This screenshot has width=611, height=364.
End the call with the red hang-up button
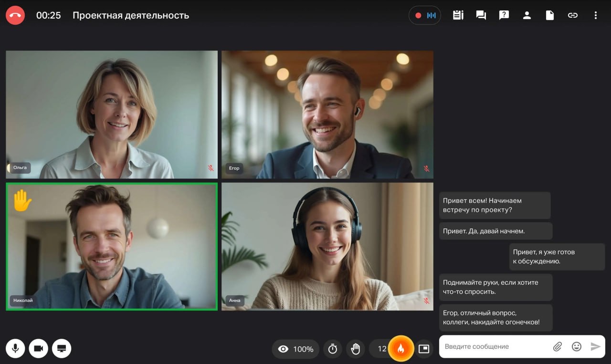coord(15,15)
